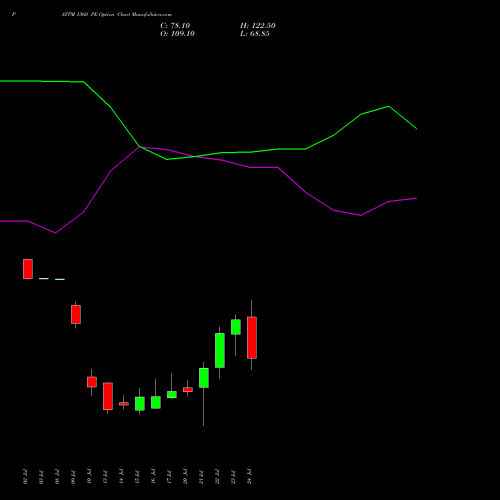Click the long-wick green candlestick for 21 Jul
The height and width of the screenshot is (500, 500).
coord(204,378)
